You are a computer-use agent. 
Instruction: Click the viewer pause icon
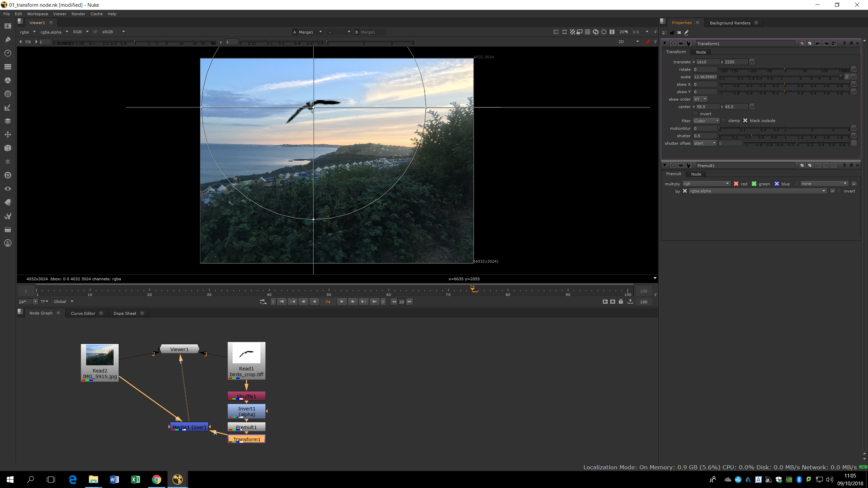(x=612, y=32)
